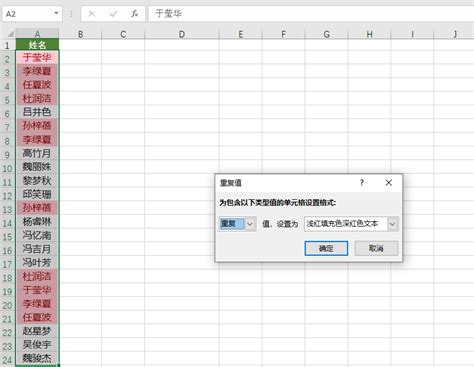Image resolution: width=474 pixels, height=367 pixels.
Task: Select row 6 header
Action: coord(7,114)
